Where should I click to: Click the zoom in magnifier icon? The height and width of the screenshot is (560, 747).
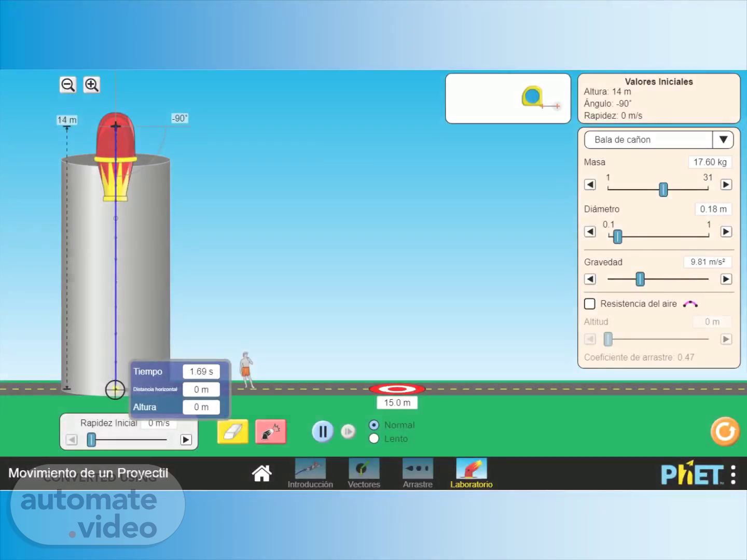(92, 85)
